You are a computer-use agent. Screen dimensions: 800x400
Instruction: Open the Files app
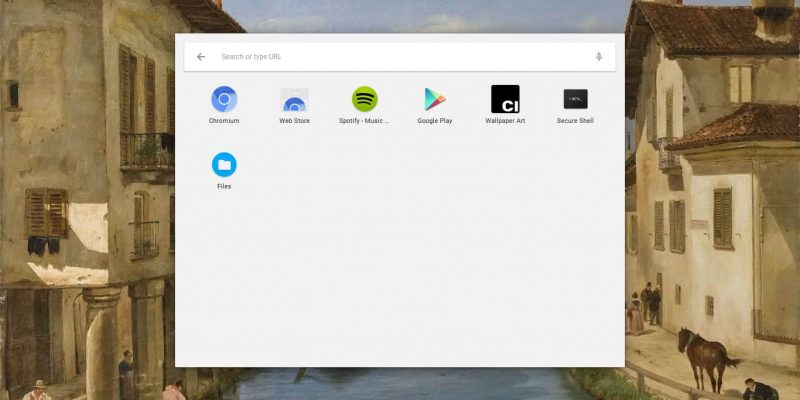pos(224,165)
